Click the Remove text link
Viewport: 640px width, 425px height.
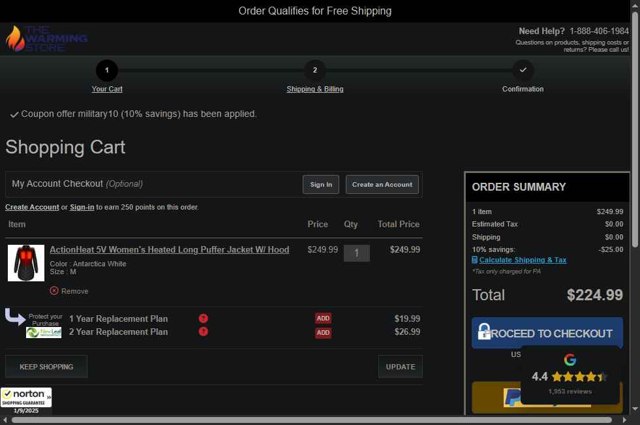75,291
